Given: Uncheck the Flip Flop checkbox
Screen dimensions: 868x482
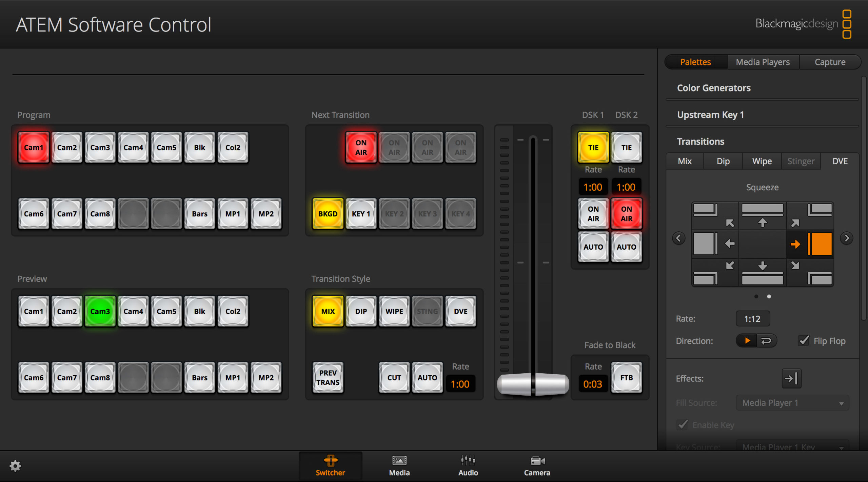Looking at the screenshot, I should click(804, 341).
